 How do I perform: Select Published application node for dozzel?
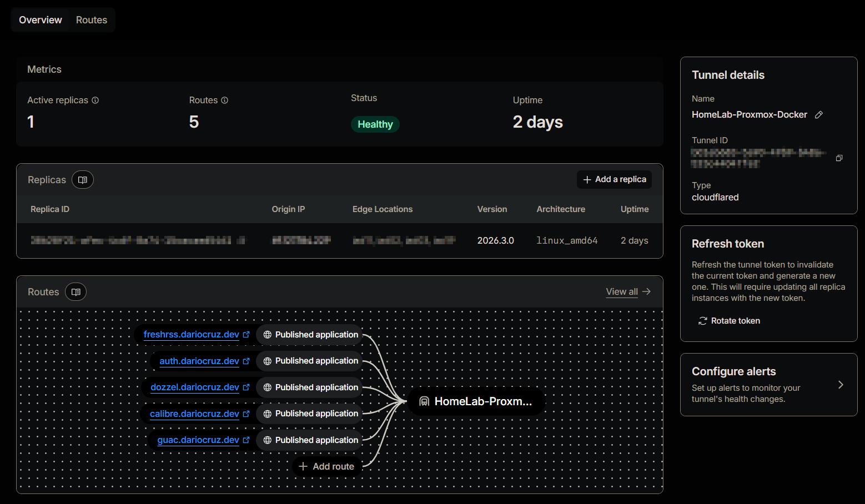click(x=310, y=387)
